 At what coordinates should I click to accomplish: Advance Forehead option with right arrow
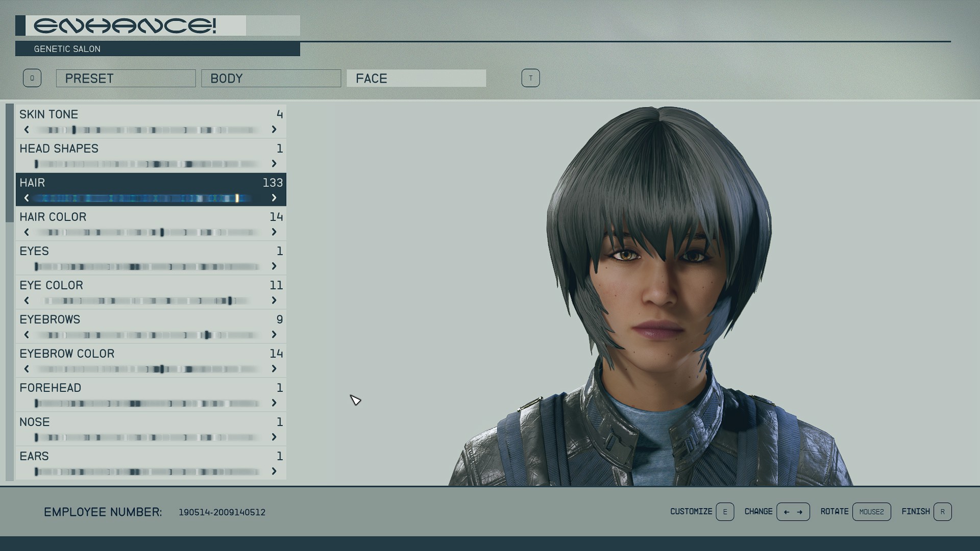[274, 403]
